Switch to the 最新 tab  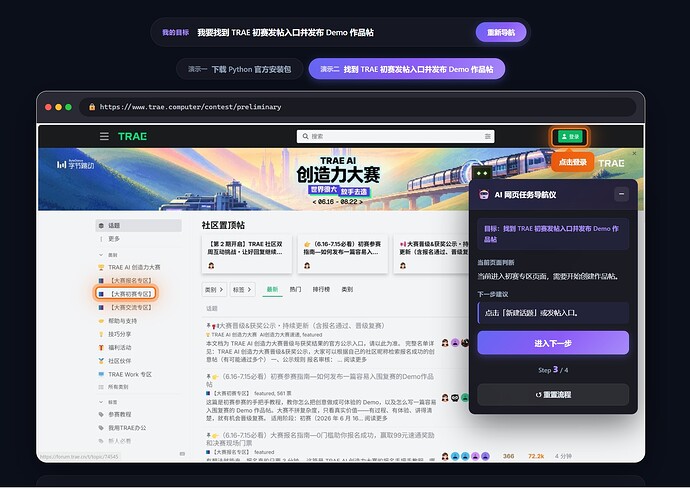click(x=272, y=290)
